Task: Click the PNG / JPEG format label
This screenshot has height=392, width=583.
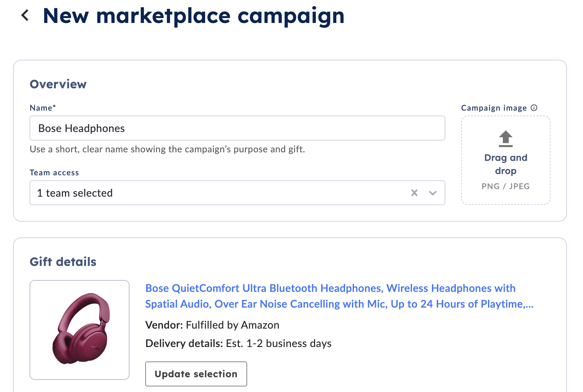Action: [505, 186]
